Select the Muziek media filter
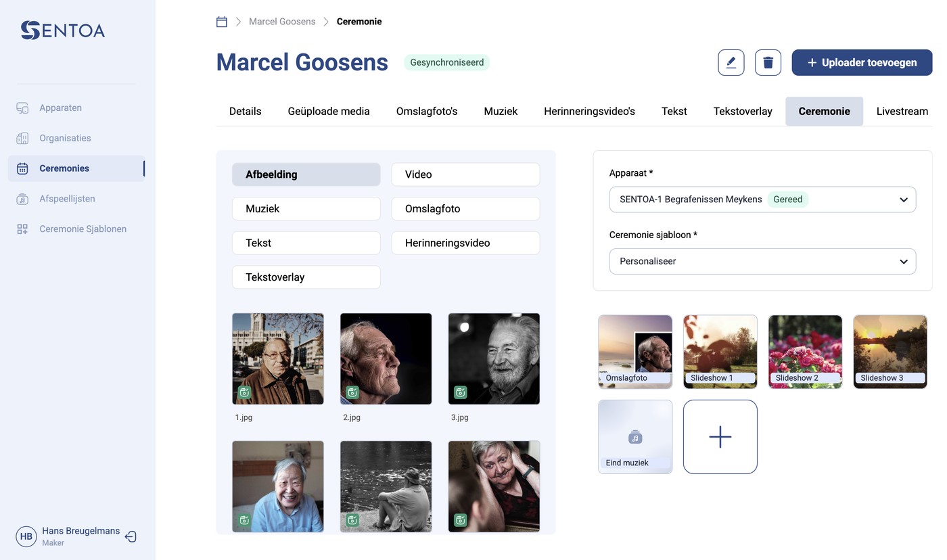 point(306,209)
